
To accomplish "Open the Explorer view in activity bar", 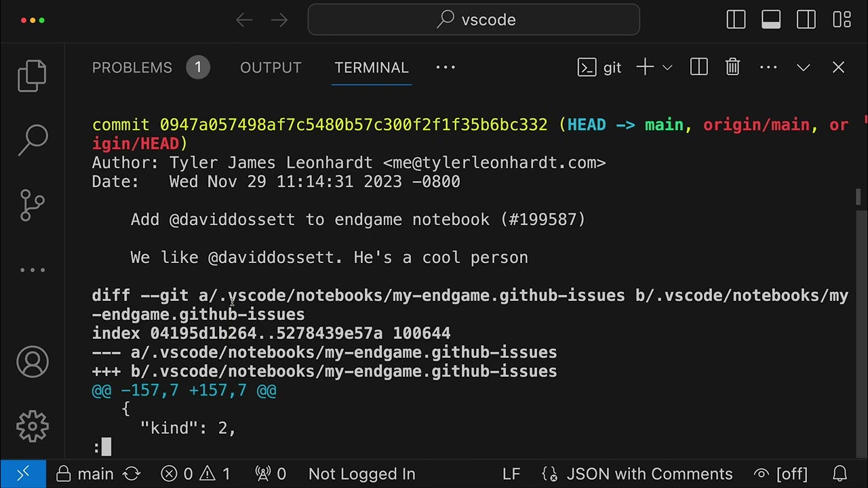I will click(32, 75).
